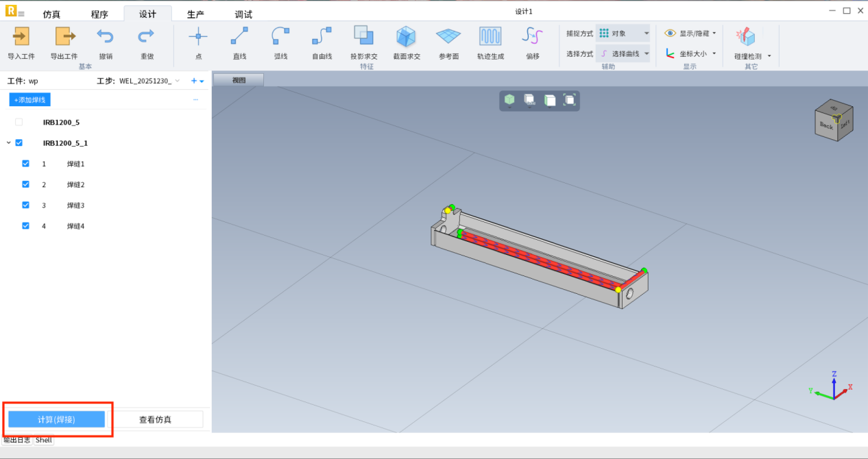Click the 查看仿真 button
The width and height of the screenshot is (868, 459).
pyautogui.click(x=155, y=419)
